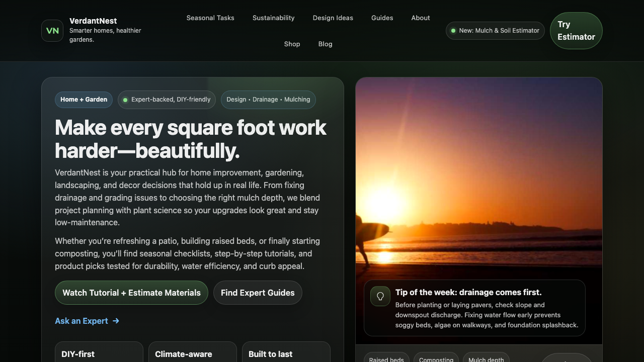Click Watch Tutorial + Estimate Materials button
The width and height of the screenshot is (644, 362).
(x=131, y=293)
